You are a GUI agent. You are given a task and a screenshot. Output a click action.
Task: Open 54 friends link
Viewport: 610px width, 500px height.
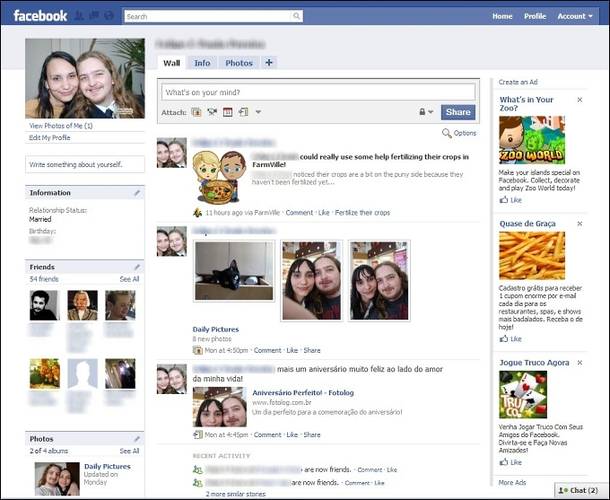pyautogui.click(x=44, y=279)
